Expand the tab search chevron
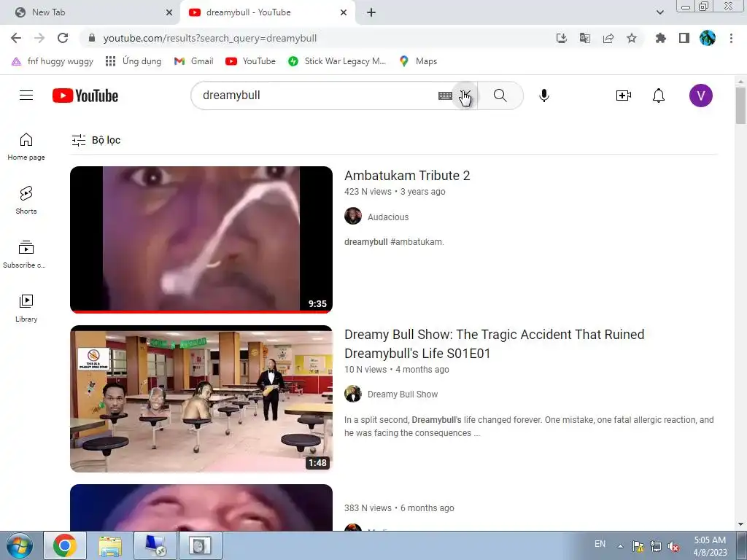The image size is (747, 560). click(x=659, y=12)
